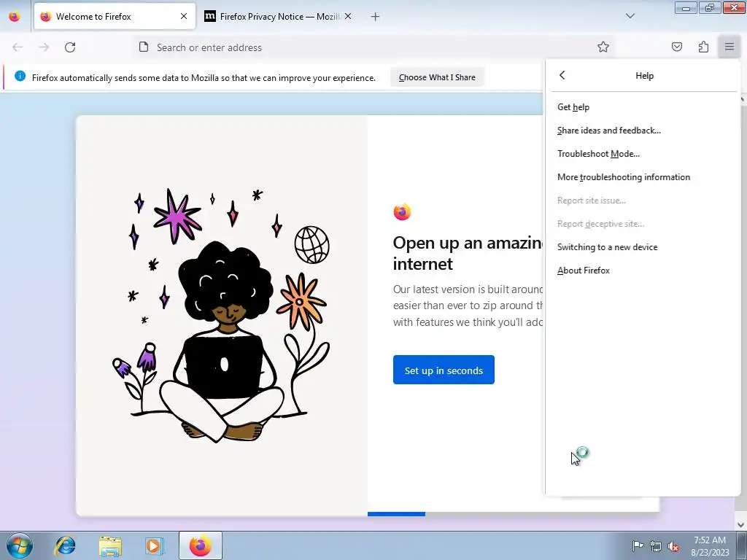The height and width of the screenshot is (560, 747).
Task: Click the muted volume tray icon
Action: click(x=673, y=546)
